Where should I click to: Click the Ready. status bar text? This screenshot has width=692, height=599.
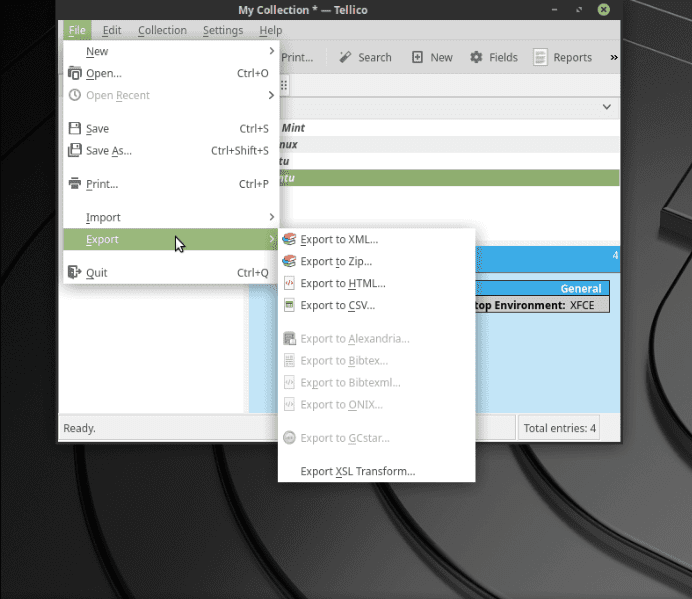tap(79, 428)
